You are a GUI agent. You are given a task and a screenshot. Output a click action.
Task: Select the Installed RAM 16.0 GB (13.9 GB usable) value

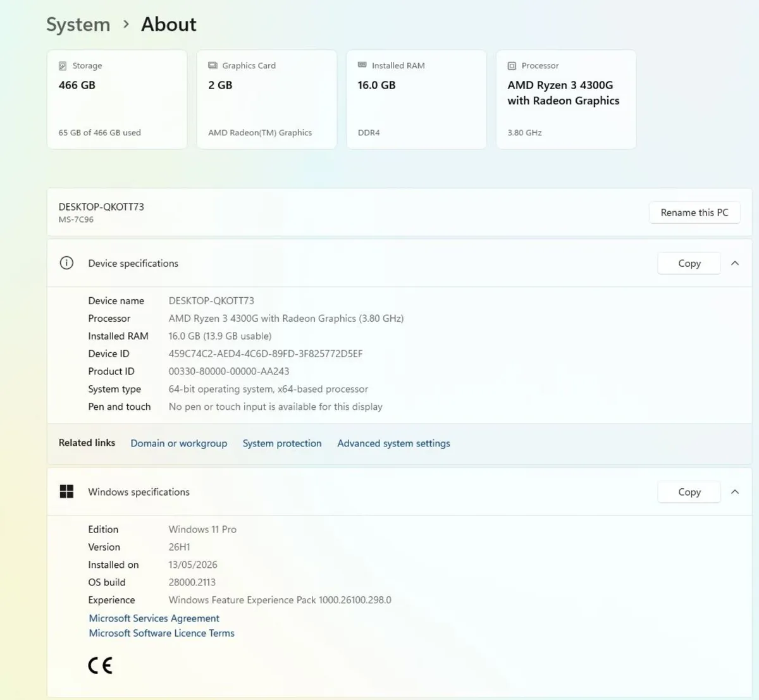(x=220, y=336)
